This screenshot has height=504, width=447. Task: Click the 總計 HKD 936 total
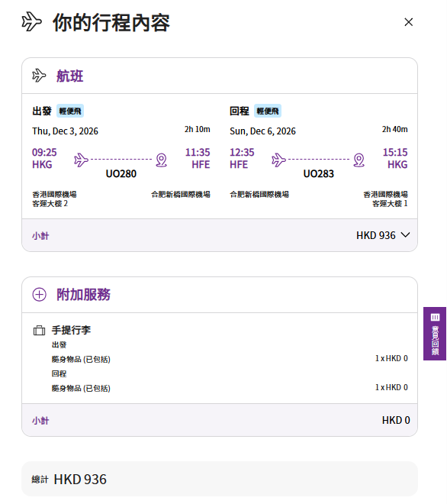tap(69, 480)
